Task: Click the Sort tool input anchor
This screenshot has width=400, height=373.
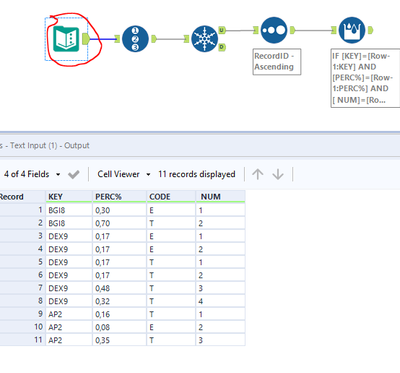Action: click(256, 30)
